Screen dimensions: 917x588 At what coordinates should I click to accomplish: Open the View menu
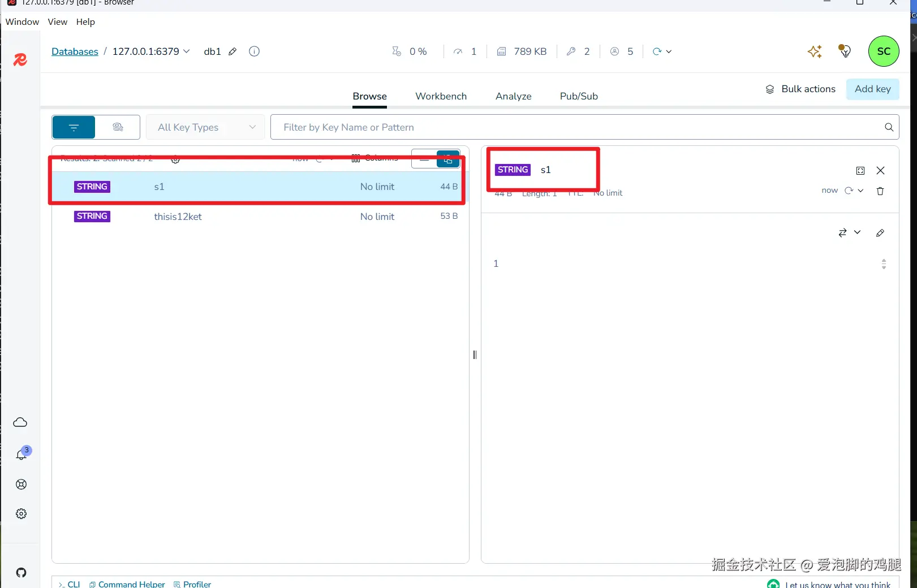click(x=58, y=21)
